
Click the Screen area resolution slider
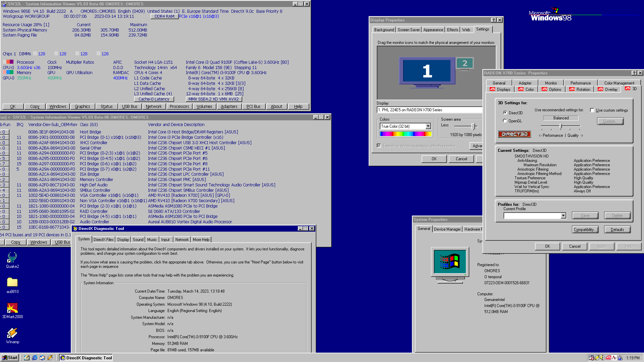(x=473, y=126)
